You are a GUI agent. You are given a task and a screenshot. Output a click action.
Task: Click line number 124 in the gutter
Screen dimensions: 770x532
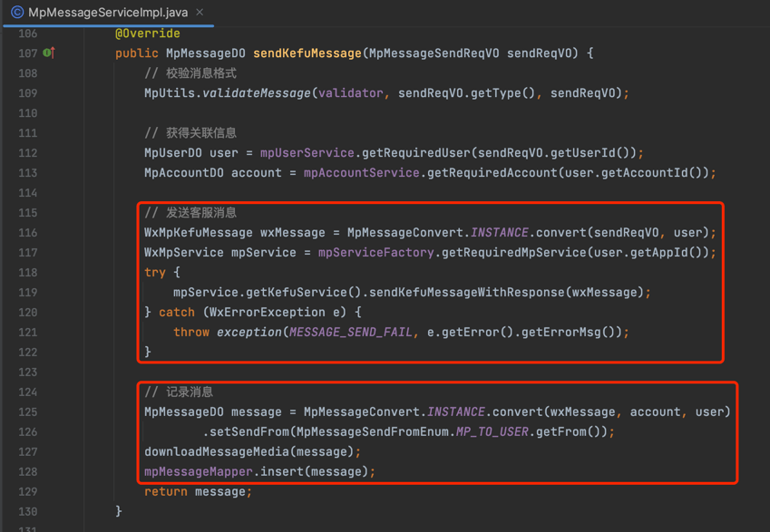tap(27, 392)
